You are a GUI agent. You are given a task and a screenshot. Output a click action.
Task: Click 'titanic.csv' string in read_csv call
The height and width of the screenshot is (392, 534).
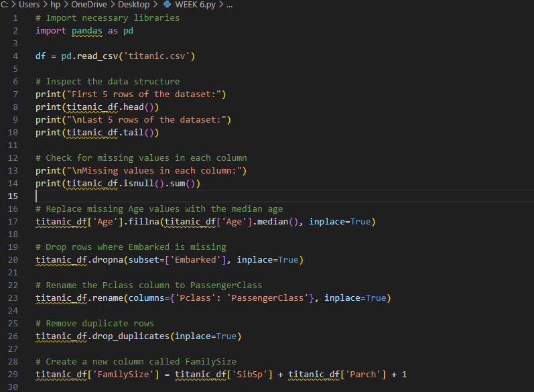point(157,56)
